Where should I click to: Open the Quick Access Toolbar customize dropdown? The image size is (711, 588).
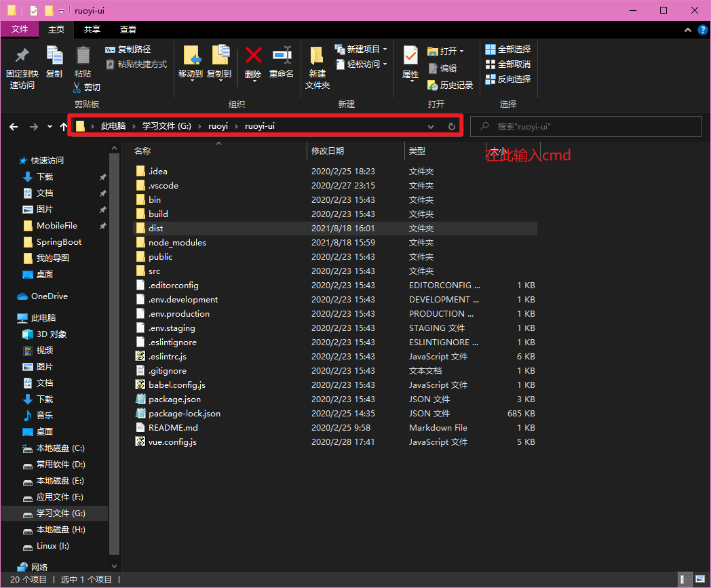click(61, 11)
